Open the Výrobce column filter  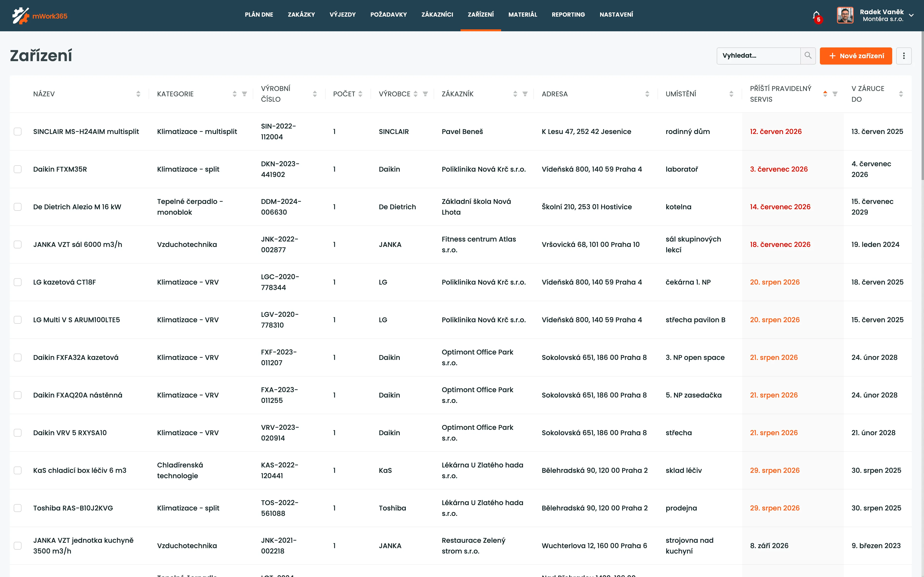[425, 94]
